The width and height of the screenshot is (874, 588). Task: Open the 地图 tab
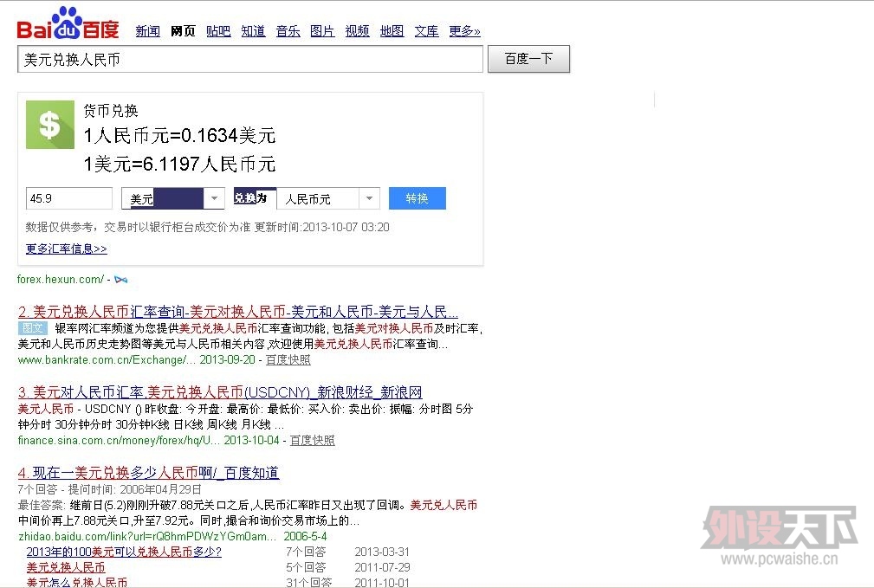[x=392, y=31]
